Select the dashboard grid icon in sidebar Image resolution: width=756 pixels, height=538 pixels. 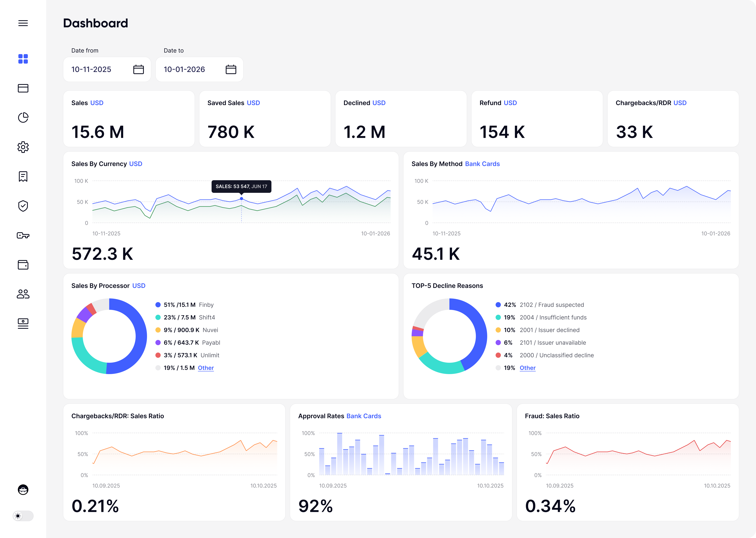23,59
